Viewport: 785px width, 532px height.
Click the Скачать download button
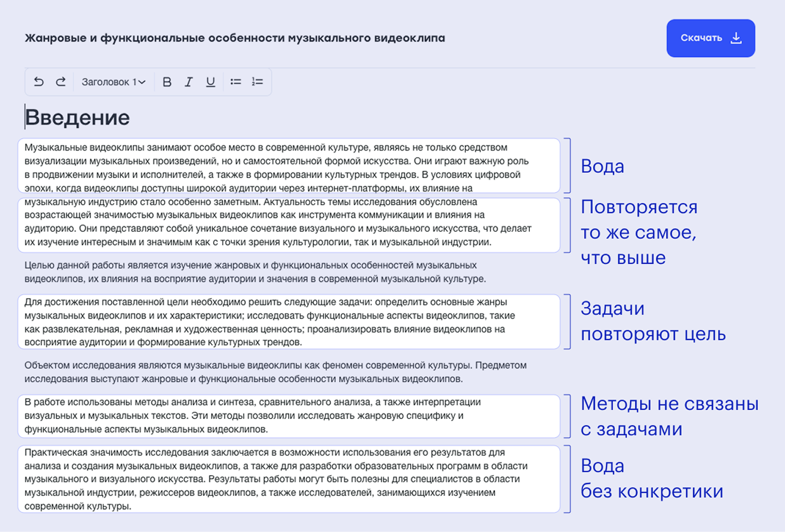711,38
